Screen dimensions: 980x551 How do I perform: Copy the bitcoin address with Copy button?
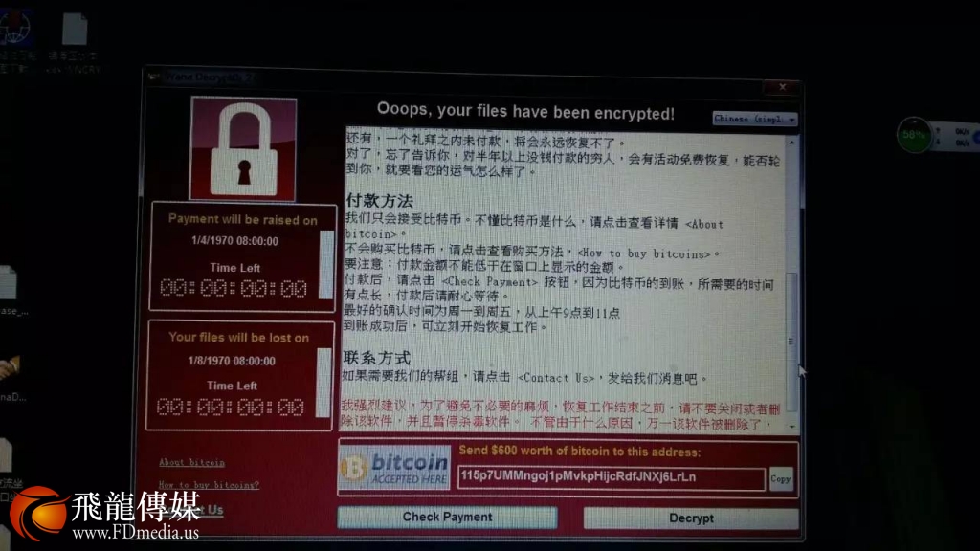pos(781,479)
